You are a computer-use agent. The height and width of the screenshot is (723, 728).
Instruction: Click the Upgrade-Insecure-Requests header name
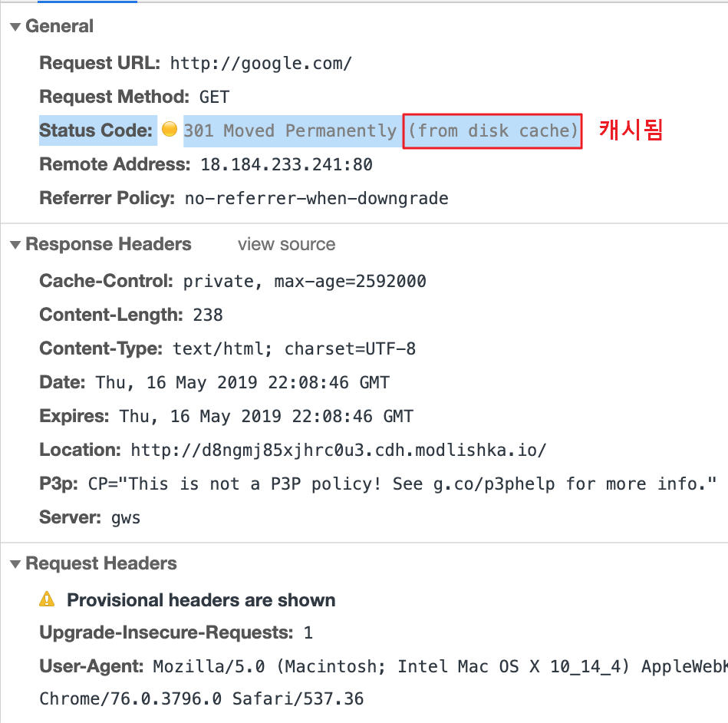pos(166,633)
